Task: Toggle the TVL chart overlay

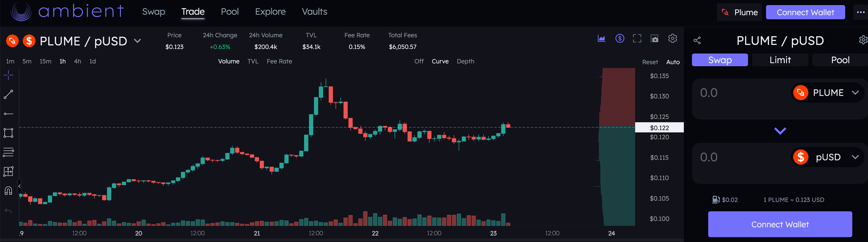Action: tap(253, 61)
